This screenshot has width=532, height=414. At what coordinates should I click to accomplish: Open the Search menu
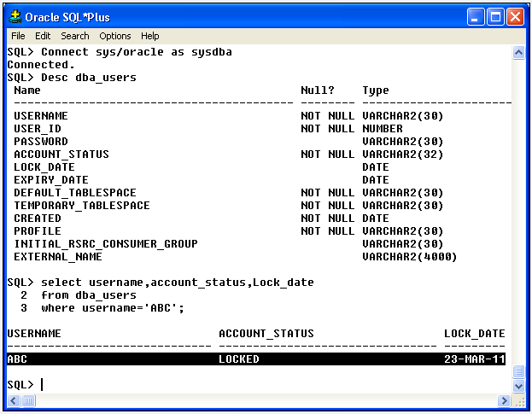[x=75, y=36]
